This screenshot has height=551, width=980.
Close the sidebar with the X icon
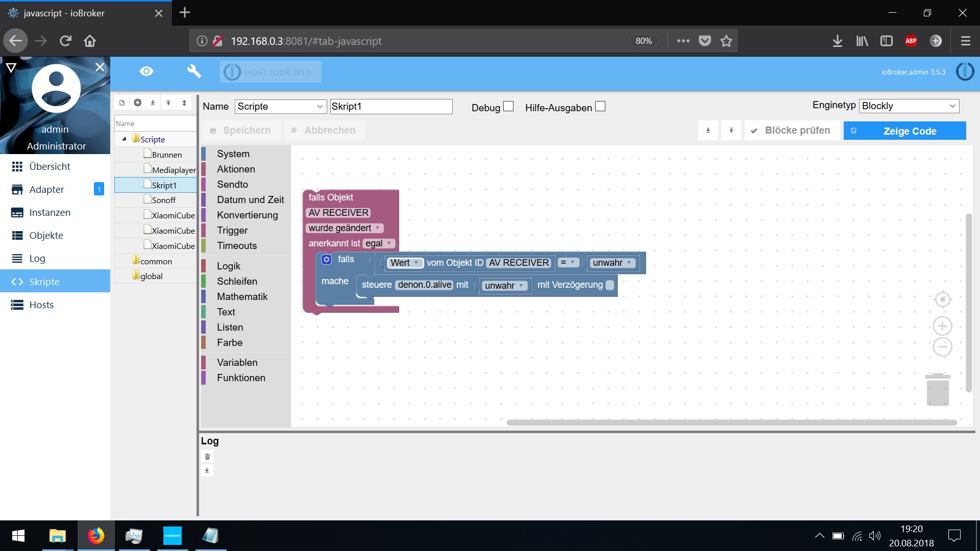point(100,67)
